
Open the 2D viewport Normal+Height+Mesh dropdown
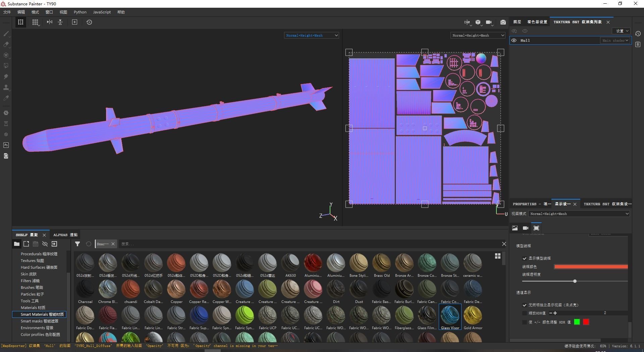point(478,35)
